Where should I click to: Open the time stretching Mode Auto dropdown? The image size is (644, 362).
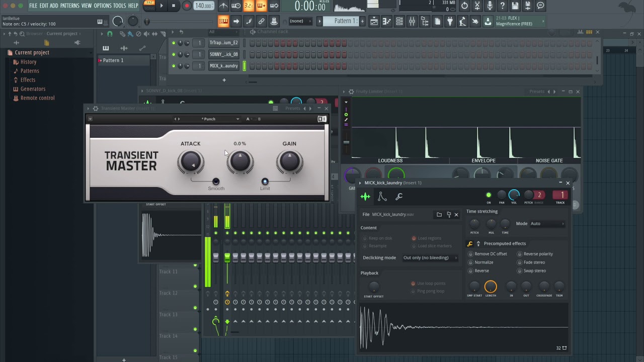[x=547, y=224]
